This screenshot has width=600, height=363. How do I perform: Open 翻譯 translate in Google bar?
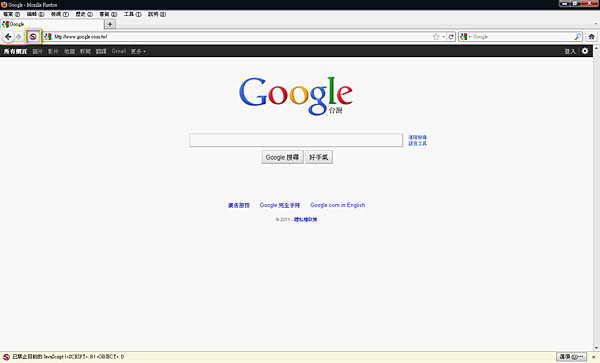pyautogui.click(x=101, y=51)
